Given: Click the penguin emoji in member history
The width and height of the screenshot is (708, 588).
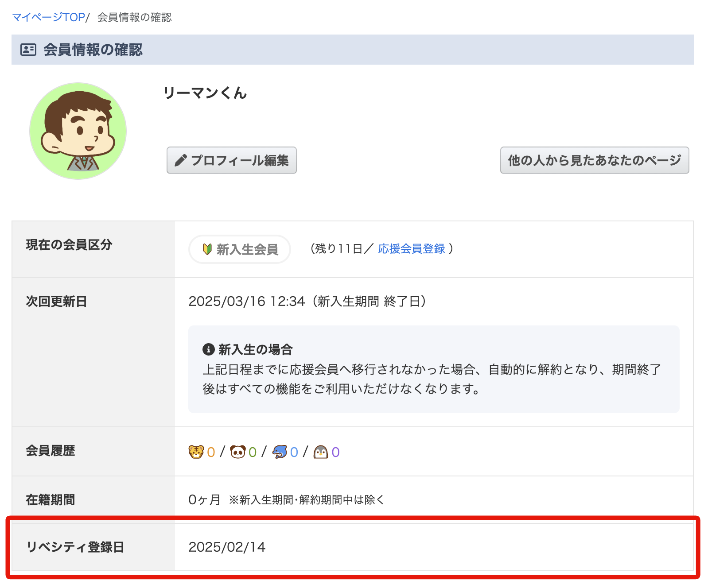Looking at the screenshot, I should pos(321,452).
